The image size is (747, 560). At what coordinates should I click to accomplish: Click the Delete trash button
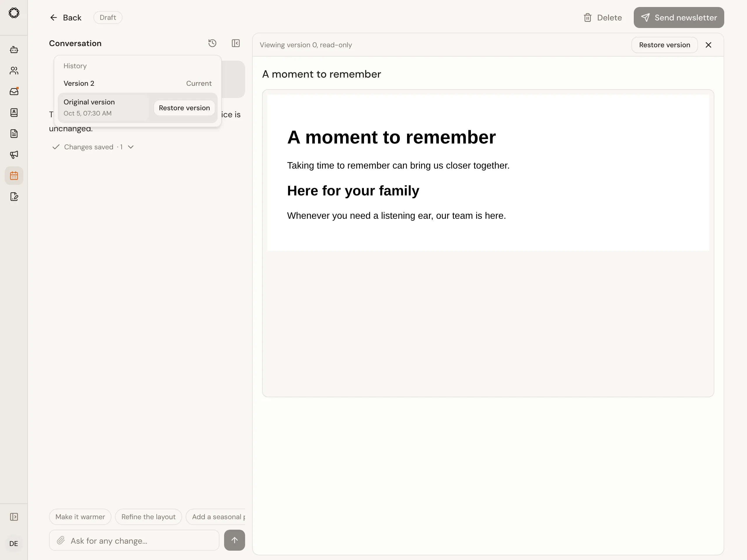tap(603, 17)
